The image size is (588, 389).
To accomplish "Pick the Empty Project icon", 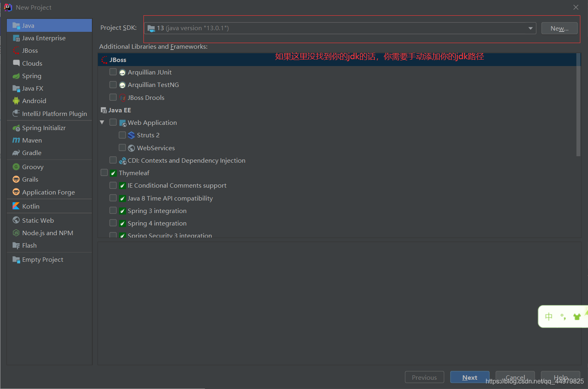I will pos(16,259).
